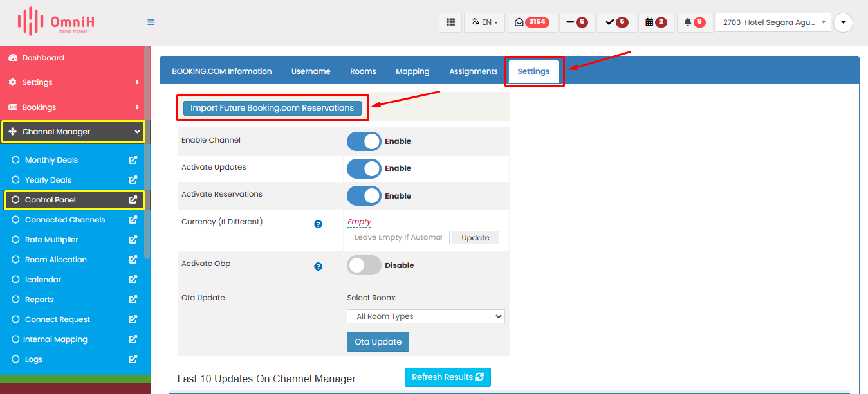Open the All Room Types select box
868x394 pixels.
tap(426, 316)
